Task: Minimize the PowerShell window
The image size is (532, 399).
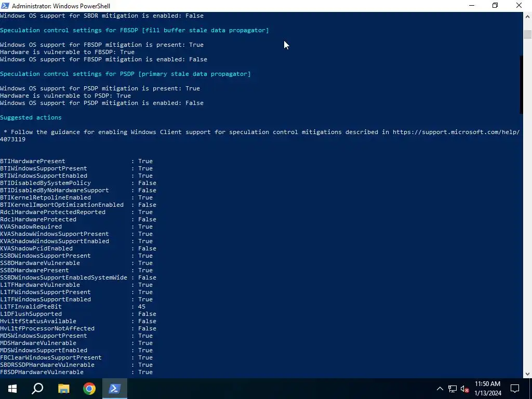Action: pyautogui.click(x=472, y=6)
